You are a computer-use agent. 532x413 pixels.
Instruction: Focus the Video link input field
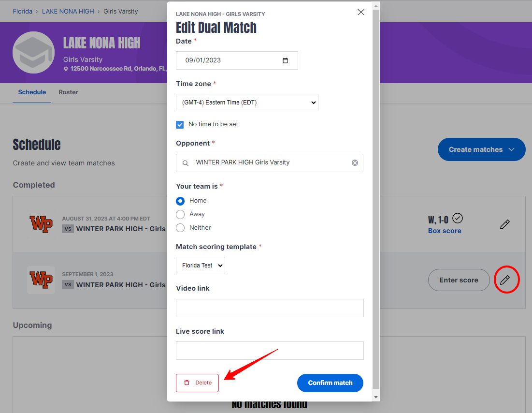pos(270,308)
